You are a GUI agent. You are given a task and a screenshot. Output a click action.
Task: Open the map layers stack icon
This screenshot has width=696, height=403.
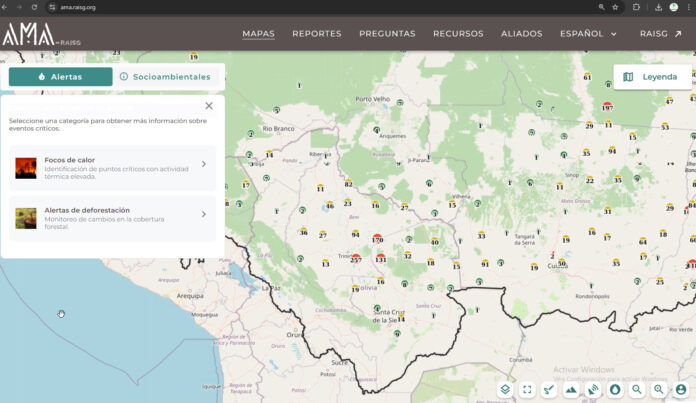[x=505, y=390]
